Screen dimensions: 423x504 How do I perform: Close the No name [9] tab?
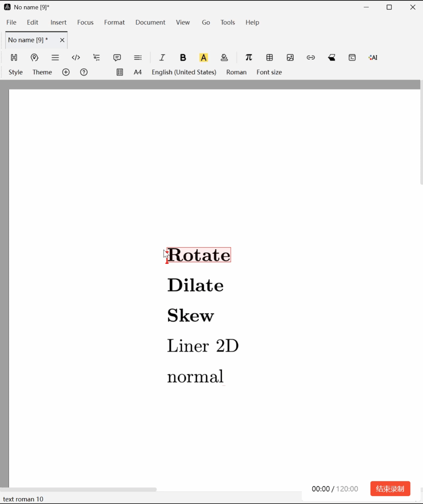tap(62, 40)
